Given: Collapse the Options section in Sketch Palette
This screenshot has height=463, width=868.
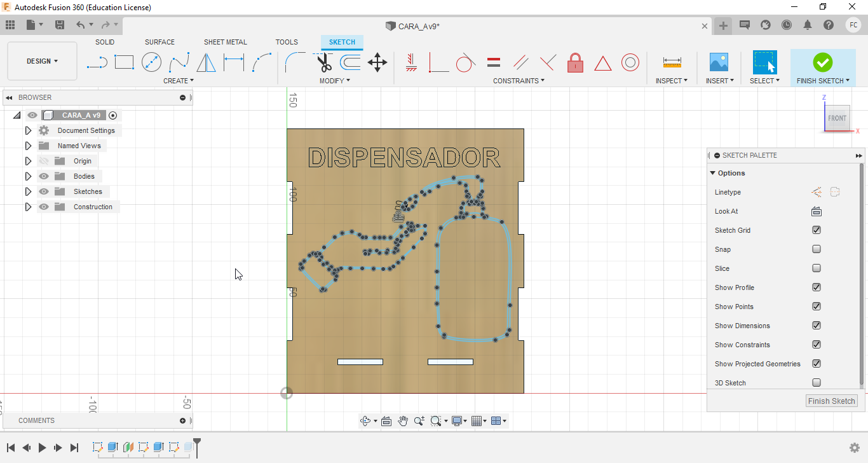Looking at the screenshot, I should [713, 173].
